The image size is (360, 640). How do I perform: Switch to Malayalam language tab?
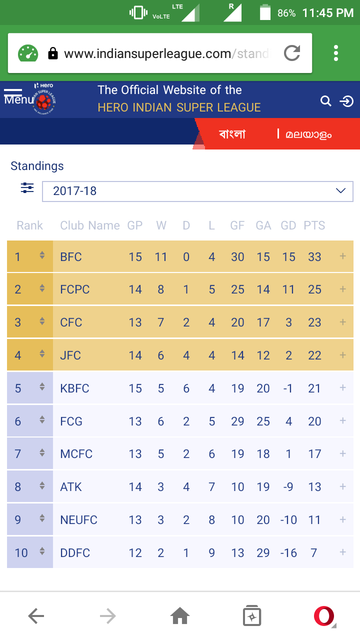(308, 134)
